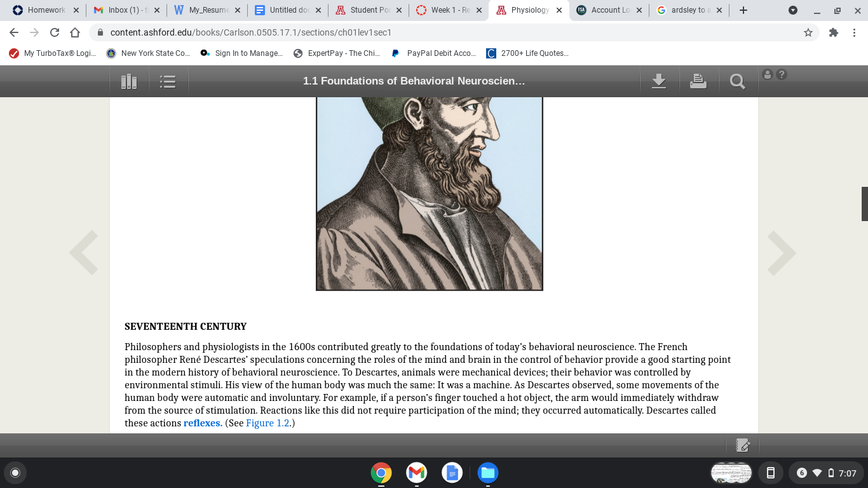Open Gmail from the shelf

click(417, 473)
